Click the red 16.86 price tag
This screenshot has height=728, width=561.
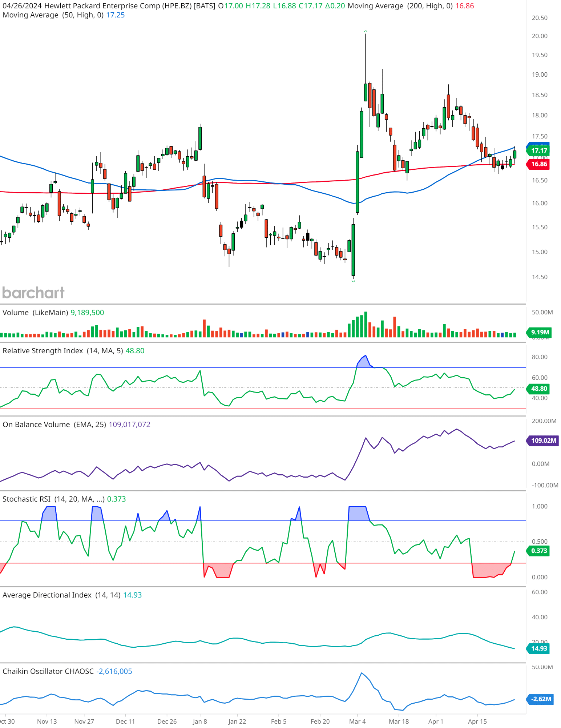click(x=539, y=164)
